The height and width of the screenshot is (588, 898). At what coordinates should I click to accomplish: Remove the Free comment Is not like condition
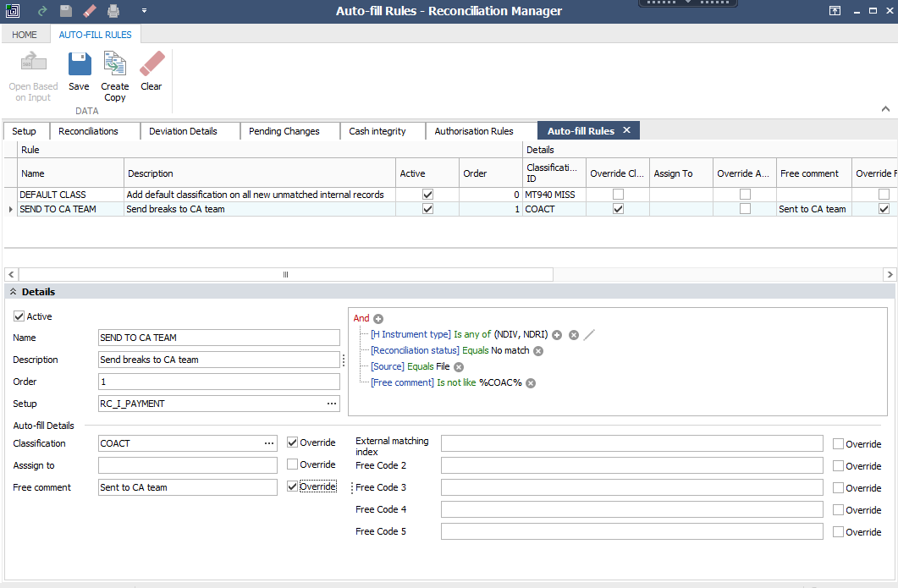[531, 383]
